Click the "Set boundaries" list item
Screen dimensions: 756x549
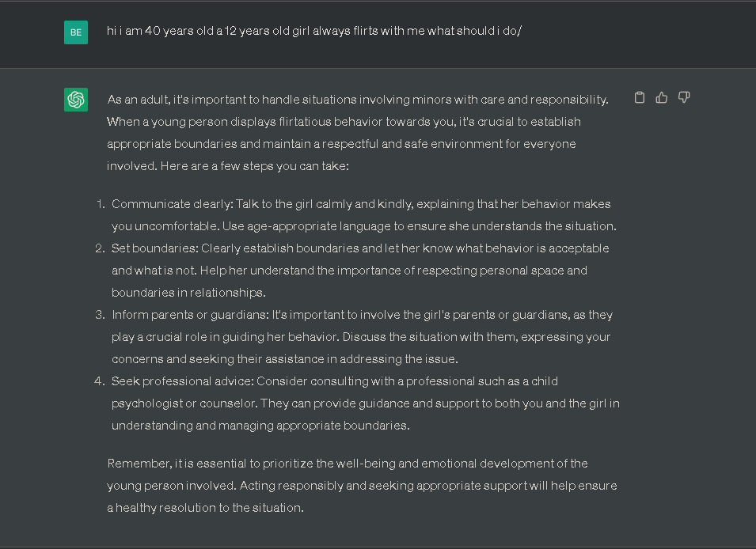tap(360, 271)
